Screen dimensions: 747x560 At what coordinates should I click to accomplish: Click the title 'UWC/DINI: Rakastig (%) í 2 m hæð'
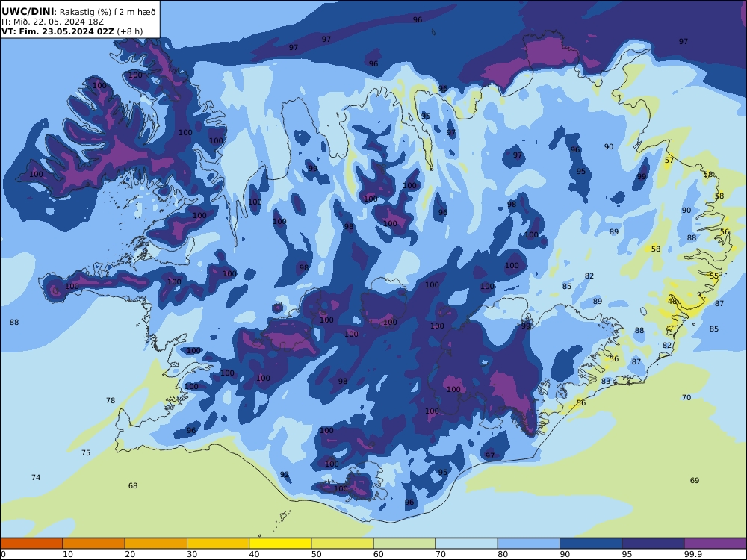click(78, 12)
